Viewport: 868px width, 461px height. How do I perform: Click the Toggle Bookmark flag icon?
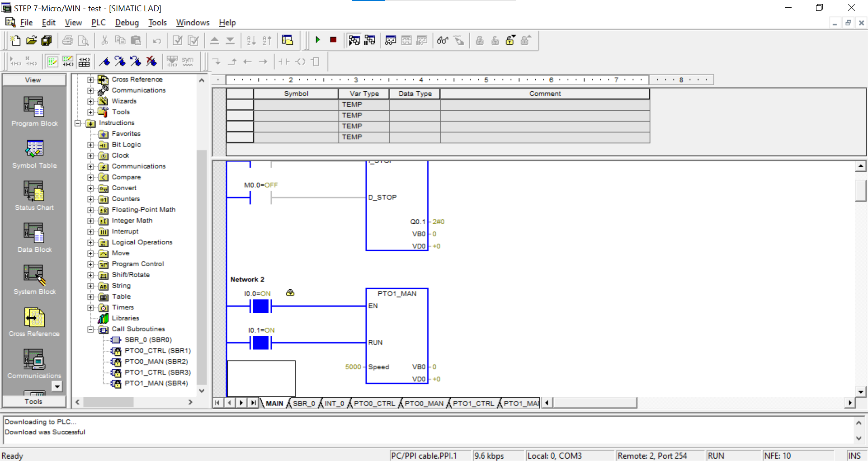(x=104, y=61)
